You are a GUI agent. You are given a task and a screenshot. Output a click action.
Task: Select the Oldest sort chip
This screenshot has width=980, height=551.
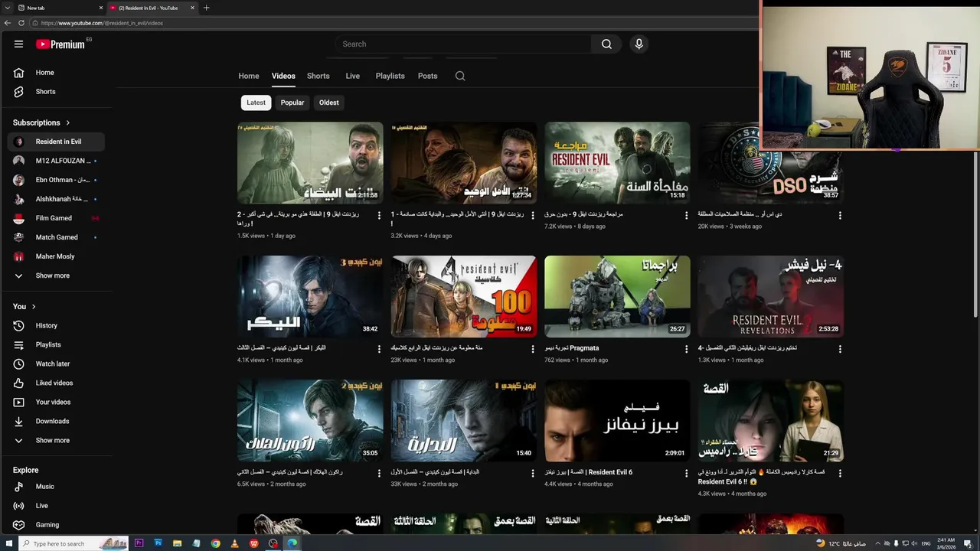pyautogui.click(x=329, y=103)
